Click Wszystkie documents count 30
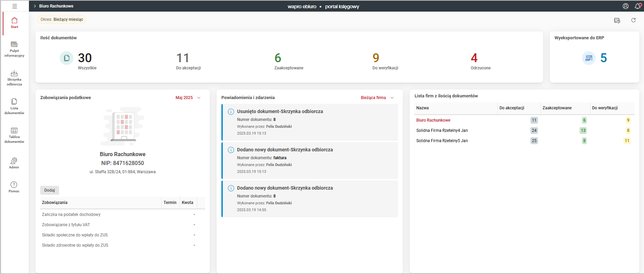Image resolution: width=644 pixels, height=274 pixels. pyautogui.click(x=85, y=58)
